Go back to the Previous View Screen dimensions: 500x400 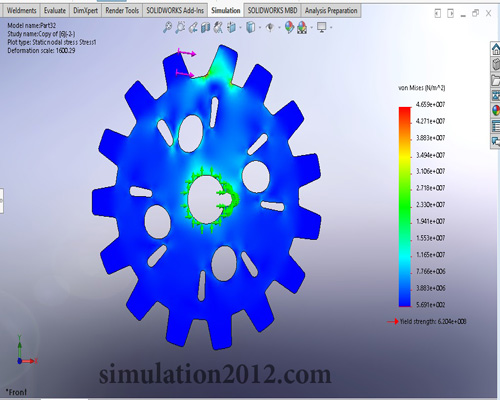pos(193,27)
